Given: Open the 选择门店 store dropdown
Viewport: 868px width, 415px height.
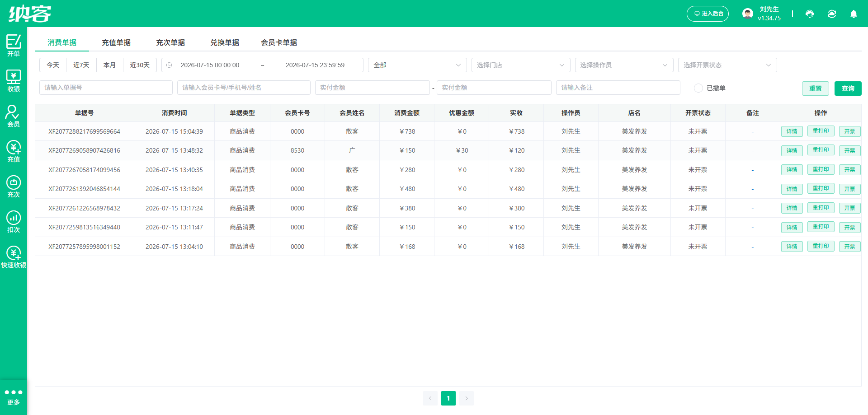Looking at the screenshot, I should 521,65.
